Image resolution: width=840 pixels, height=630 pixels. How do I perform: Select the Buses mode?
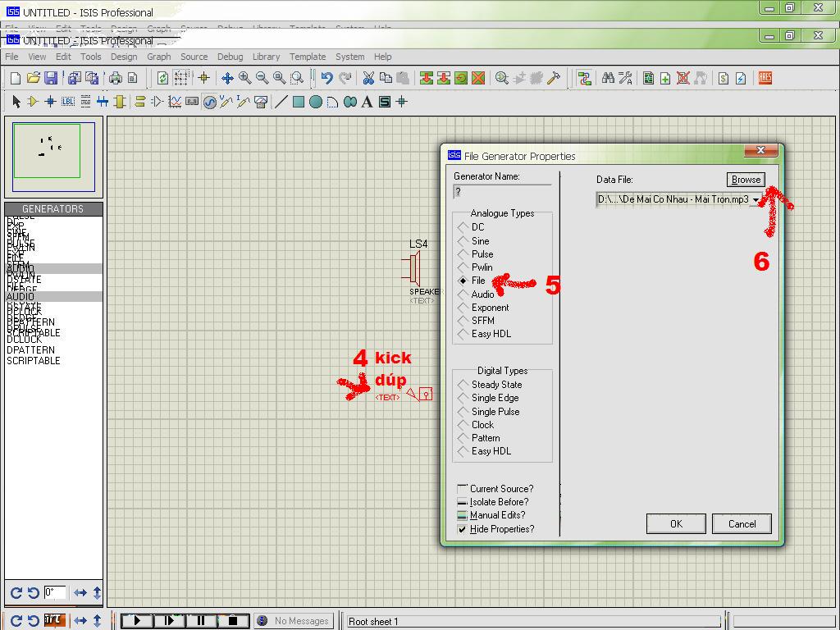[103, 101]
